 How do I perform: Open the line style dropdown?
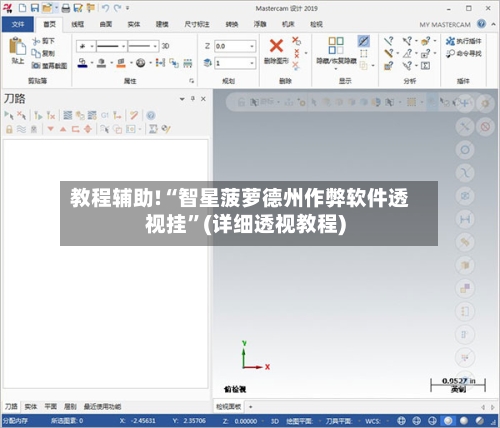click(123, 46)
